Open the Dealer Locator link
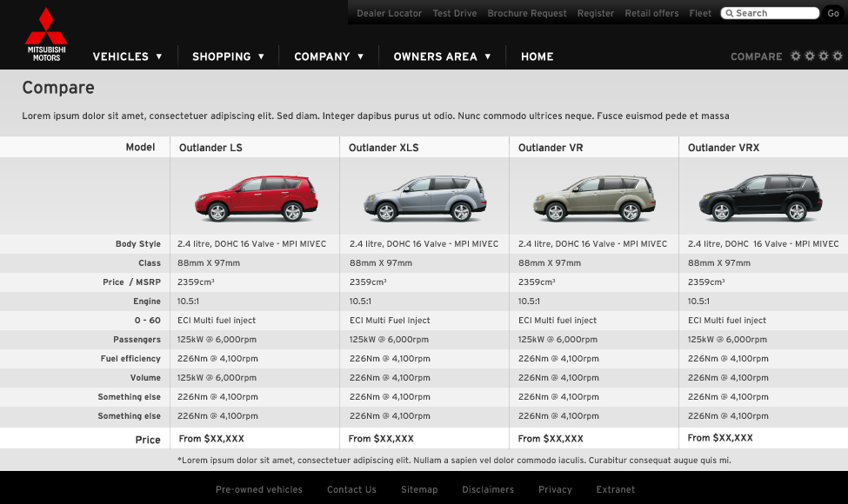Screen dimensions: 848x504 click(390, 14)
